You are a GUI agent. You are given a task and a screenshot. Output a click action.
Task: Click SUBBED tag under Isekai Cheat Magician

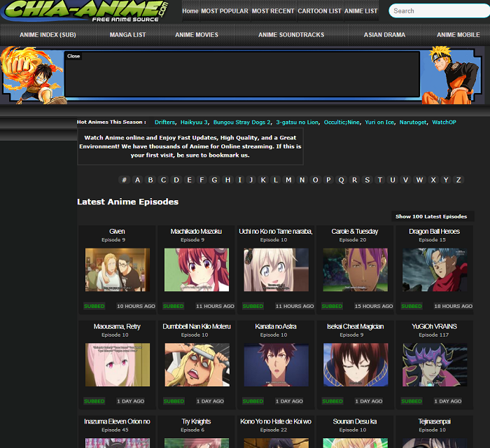(332, 401)
